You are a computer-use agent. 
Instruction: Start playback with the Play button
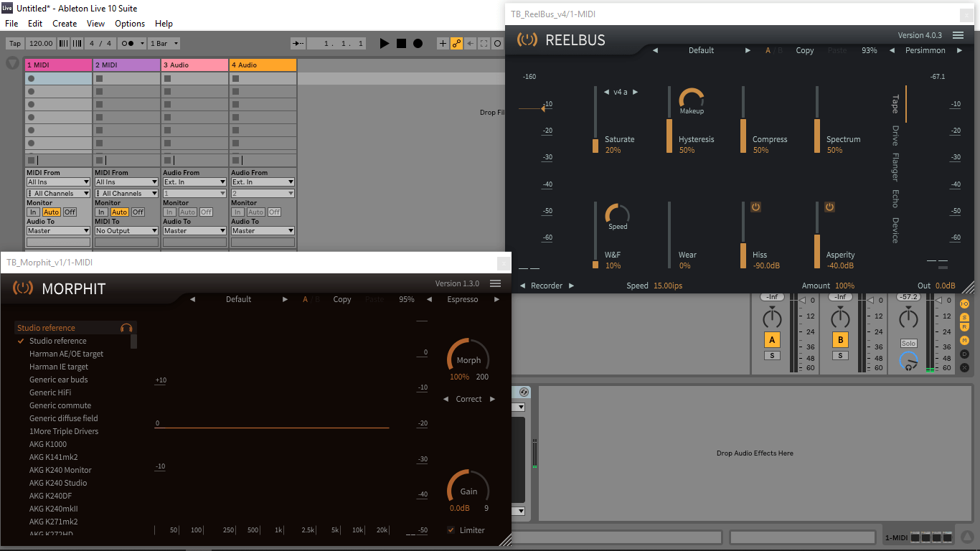(385, 44)
